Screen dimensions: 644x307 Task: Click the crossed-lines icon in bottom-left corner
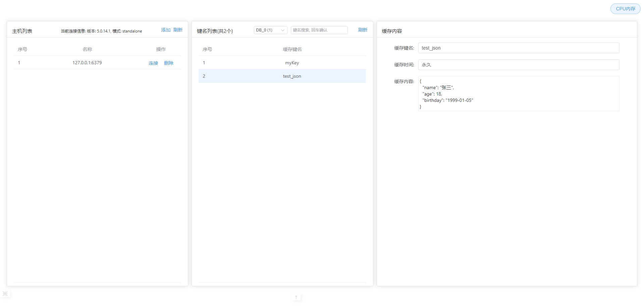(x=5, y=294)
